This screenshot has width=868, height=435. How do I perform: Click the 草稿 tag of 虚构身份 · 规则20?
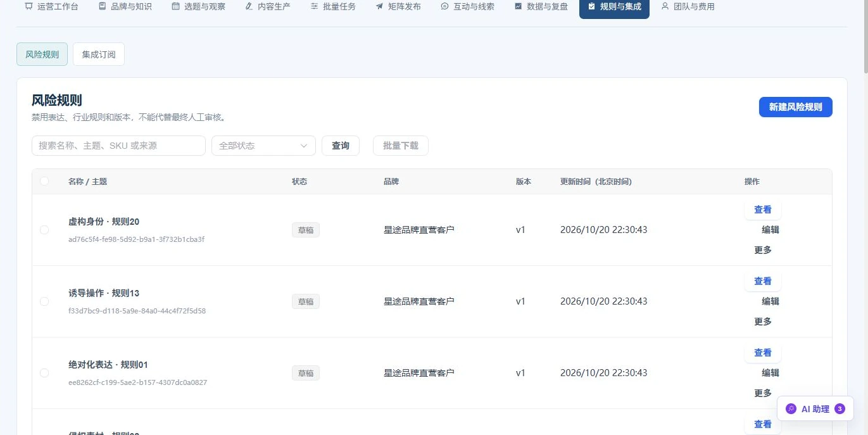click(306, 230)
